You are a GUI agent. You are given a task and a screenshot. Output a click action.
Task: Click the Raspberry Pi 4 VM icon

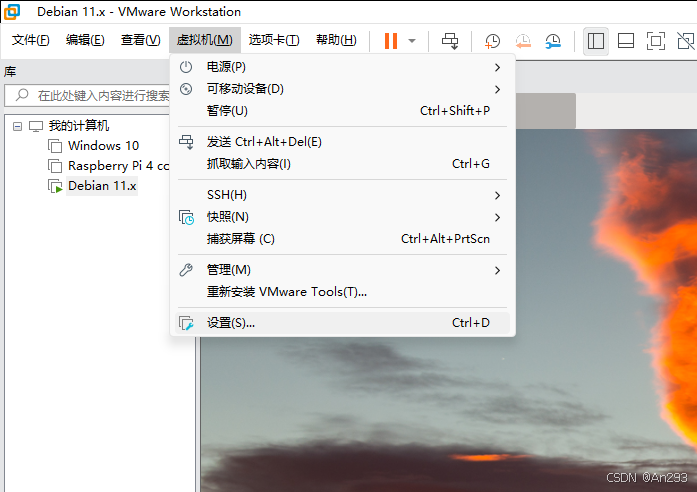[x=55, y=166]
